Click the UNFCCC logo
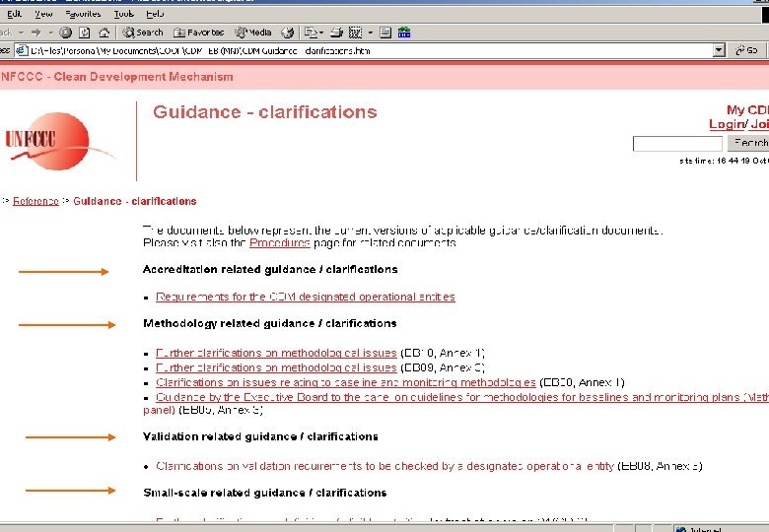This screenshot has height=532, width=769. [60, 141]
